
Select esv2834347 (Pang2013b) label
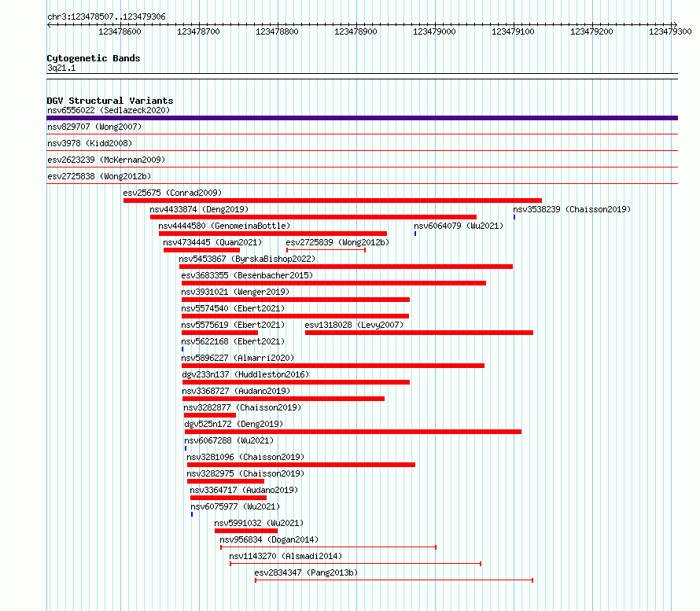306,572
